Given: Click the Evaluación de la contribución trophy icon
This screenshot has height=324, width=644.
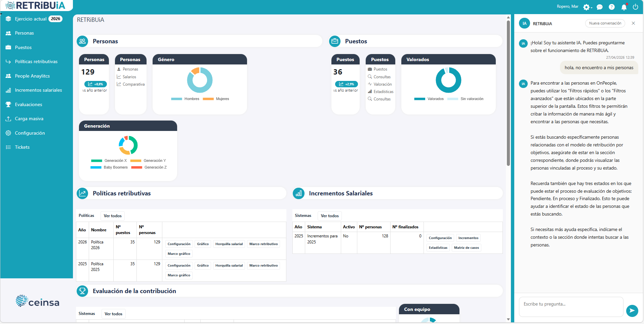Looking at the screenshot, I should click(x=82, y=291).
